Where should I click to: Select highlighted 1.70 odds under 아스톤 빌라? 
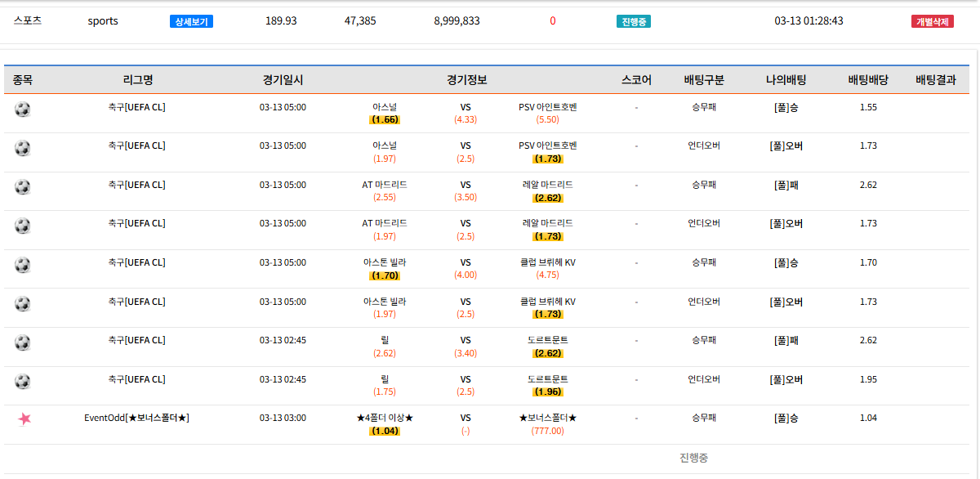tap(385, 275)
